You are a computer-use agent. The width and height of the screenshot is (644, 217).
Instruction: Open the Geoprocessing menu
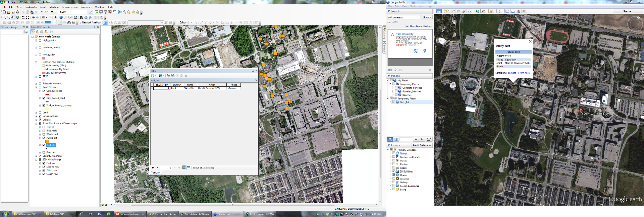click(69, 7)
